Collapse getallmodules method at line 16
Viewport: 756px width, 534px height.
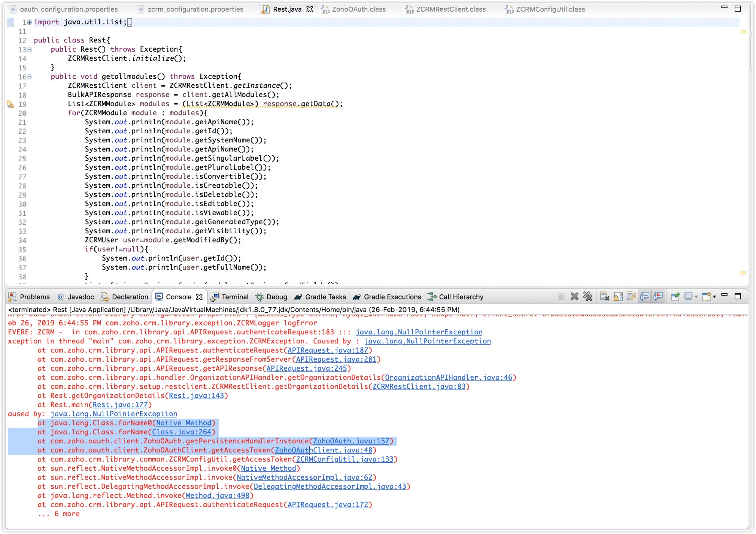click(x=30, y=77)
